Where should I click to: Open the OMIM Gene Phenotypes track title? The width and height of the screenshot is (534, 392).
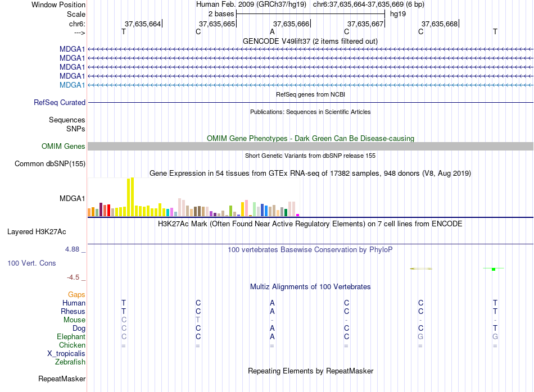click(310, 138)
